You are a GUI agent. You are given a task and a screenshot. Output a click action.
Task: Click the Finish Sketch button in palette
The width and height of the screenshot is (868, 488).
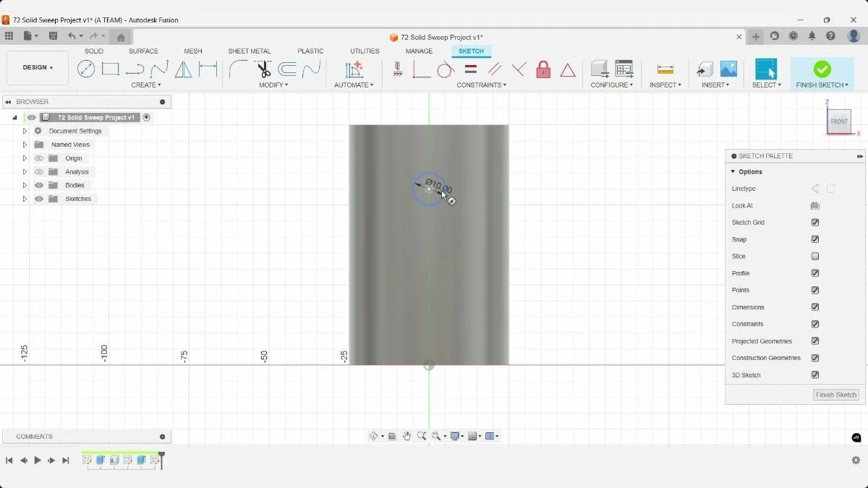tap(836, 395)
